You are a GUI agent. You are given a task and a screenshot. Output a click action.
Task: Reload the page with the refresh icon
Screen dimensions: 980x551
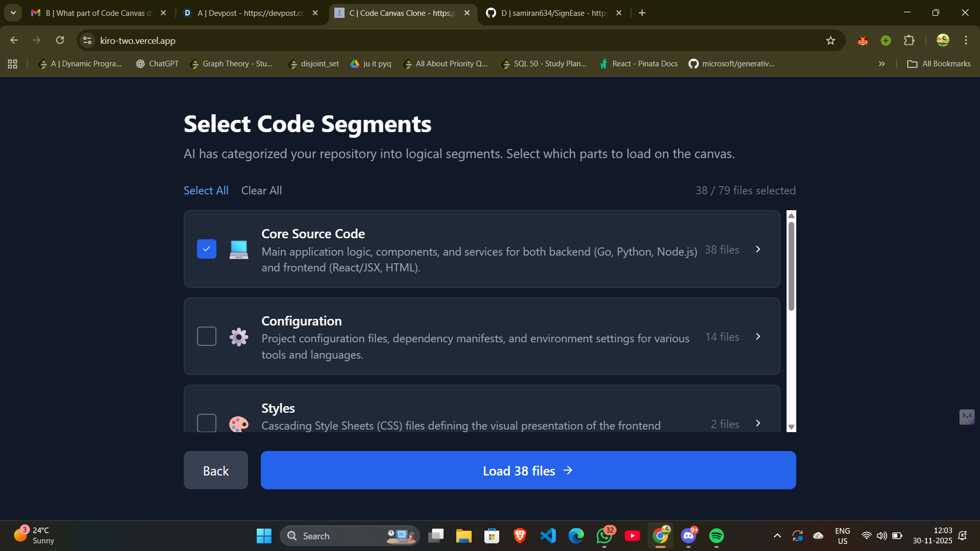pyautogui.click(x=60, y=40)
